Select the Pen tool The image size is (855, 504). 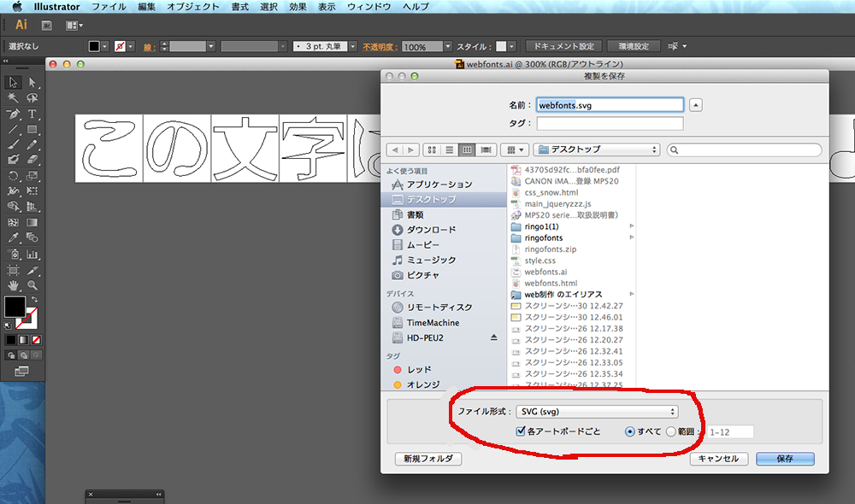[13, 114]
